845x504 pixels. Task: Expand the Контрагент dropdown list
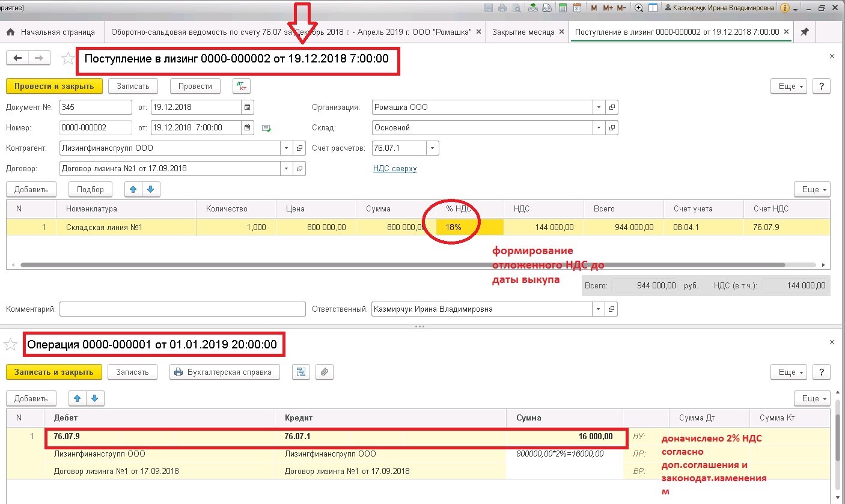pos(286,148)
